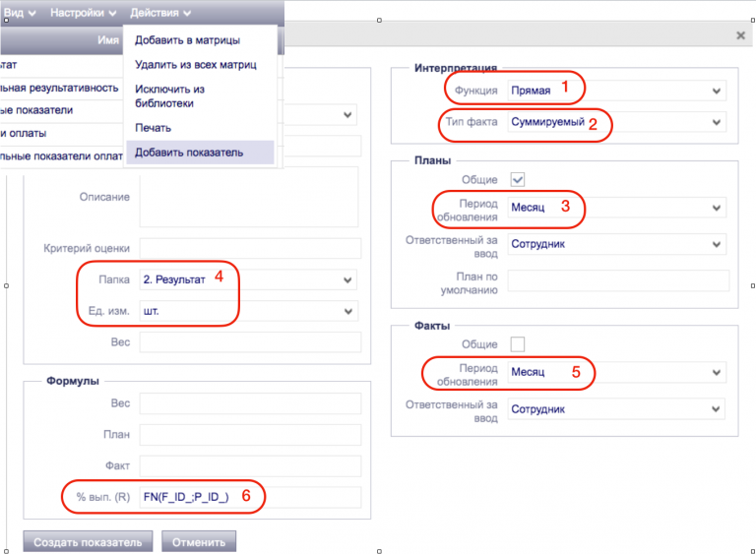Screen dimensions: 756x554
Task: Click the Создать показатель button
Action: tap(88, 542)
